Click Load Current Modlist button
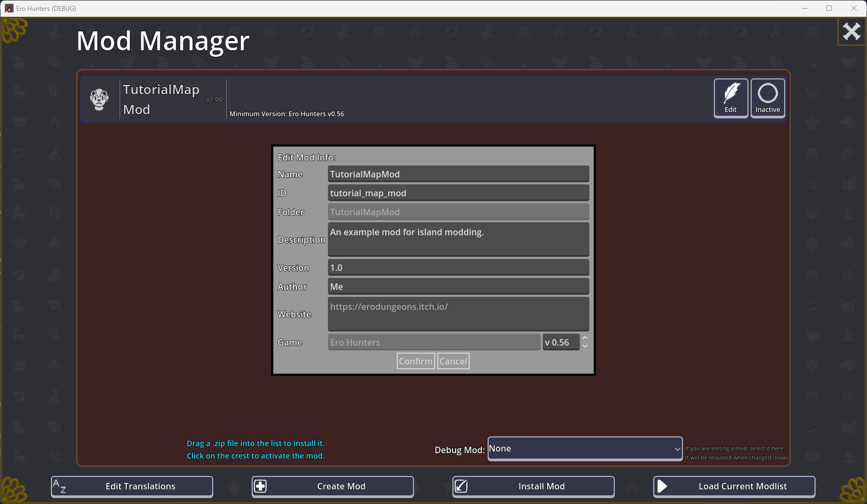 tap(734, 487)
